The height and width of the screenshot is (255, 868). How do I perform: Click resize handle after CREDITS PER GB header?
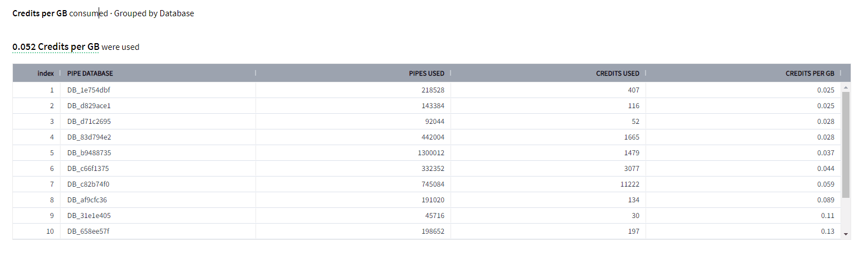click(x=841, y=73)
